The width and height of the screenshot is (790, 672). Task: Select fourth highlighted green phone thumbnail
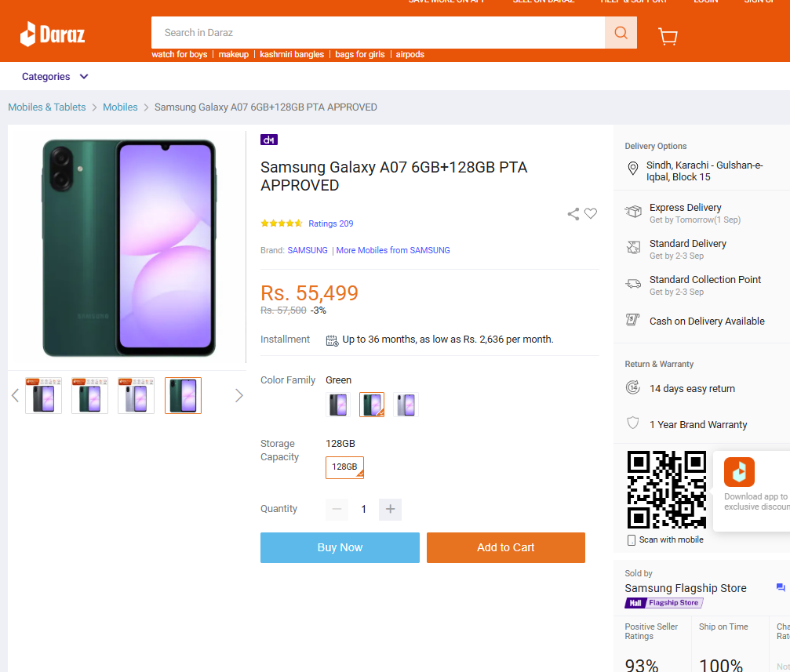(x=183, y=395)
